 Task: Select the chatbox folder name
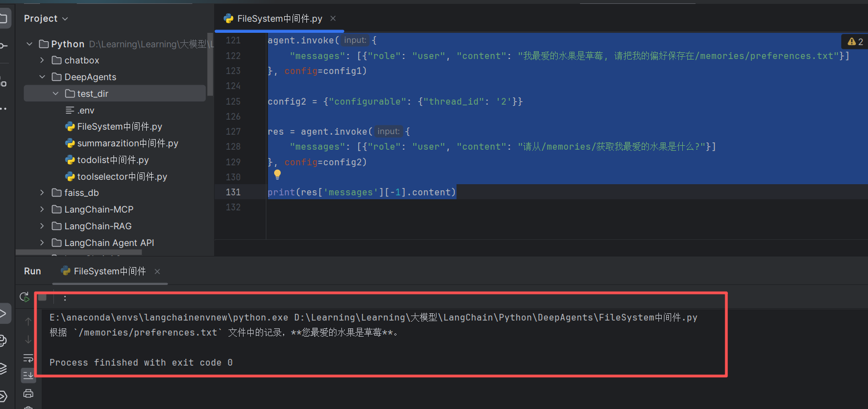pyautogui.click(x=82, y=60)
